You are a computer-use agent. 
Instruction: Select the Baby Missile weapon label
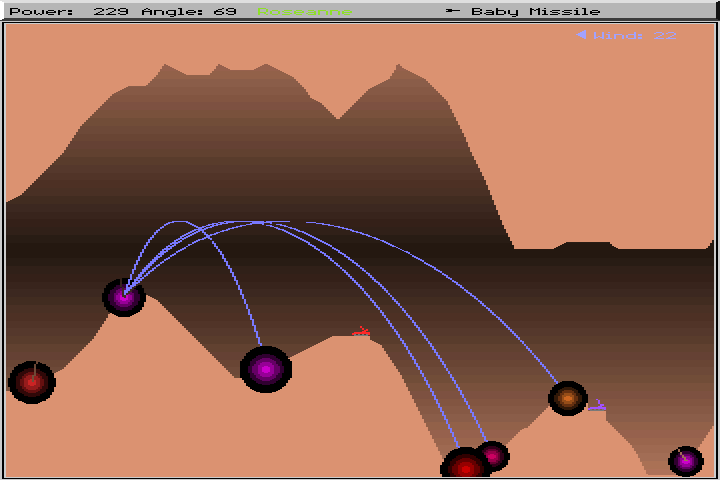[535, 12]
